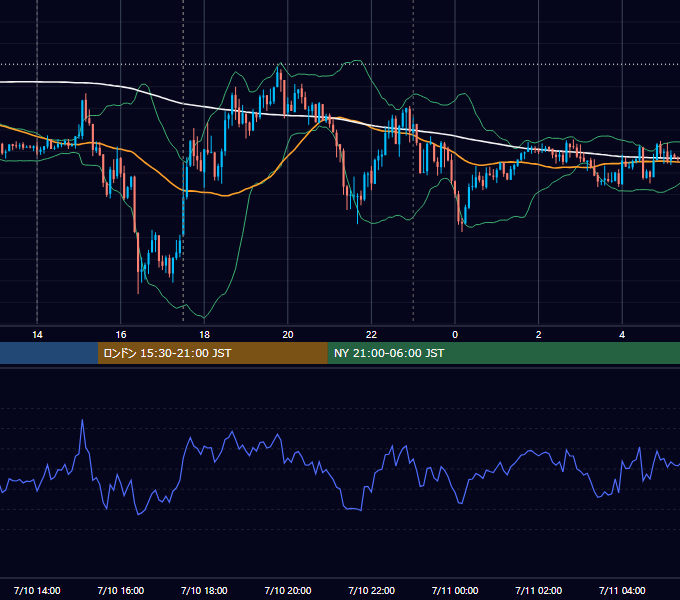Image resolution: width=680 pixels, height=600 pixels.
Task: Click the 7/10 18:00 date label
Action: tap(204, 590)
